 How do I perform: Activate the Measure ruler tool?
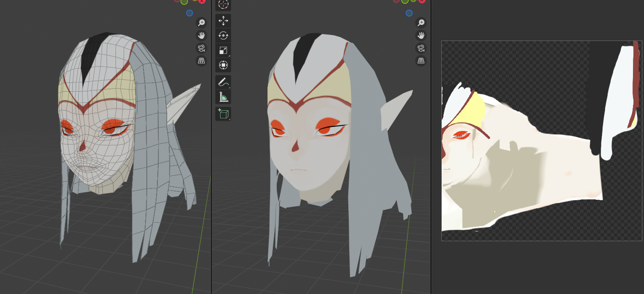(x=223, y=97)
